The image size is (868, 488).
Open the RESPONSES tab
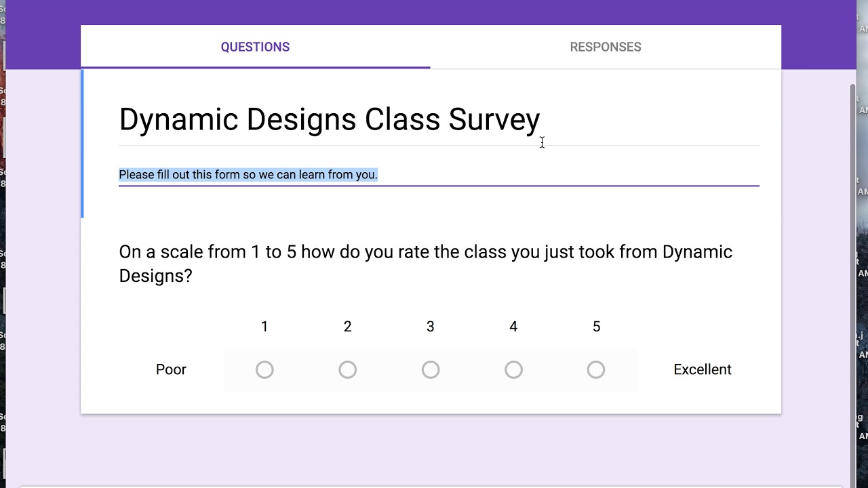605,47
